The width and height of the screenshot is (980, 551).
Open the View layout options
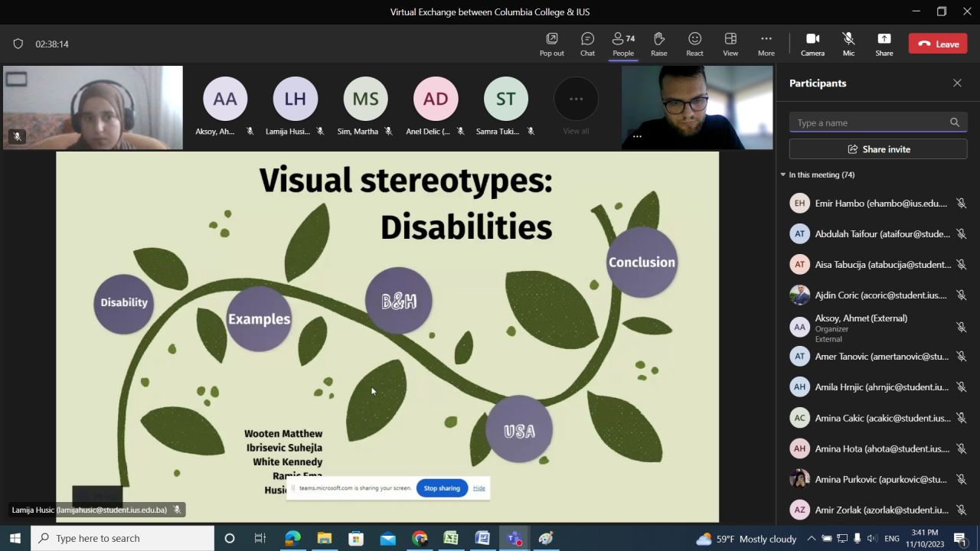730,44
